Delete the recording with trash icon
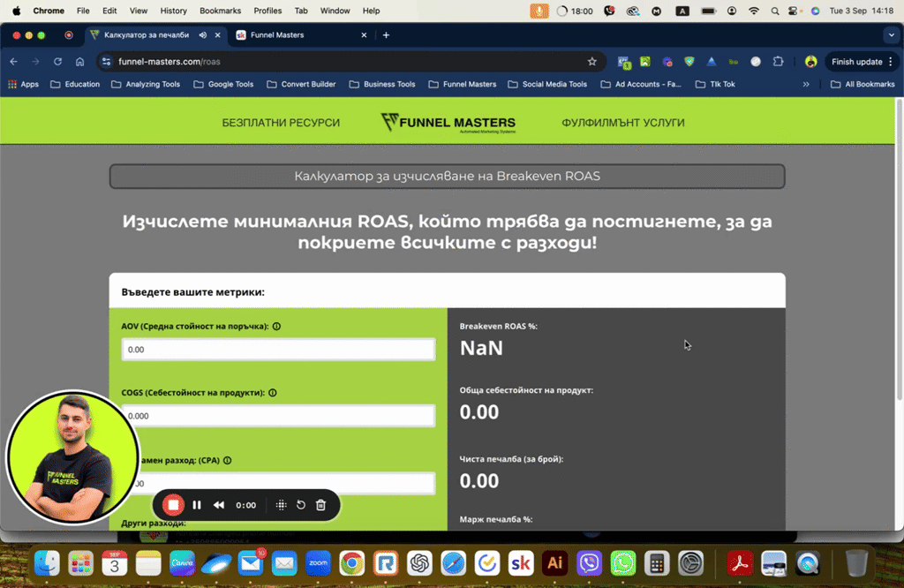The image size is (904, 588). 320,505
